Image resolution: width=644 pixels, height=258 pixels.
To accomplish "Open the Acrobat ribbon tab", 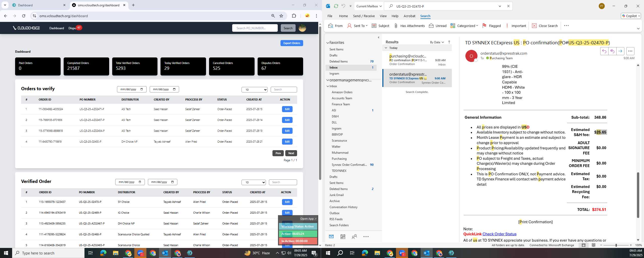I will [x=409, y=16].
